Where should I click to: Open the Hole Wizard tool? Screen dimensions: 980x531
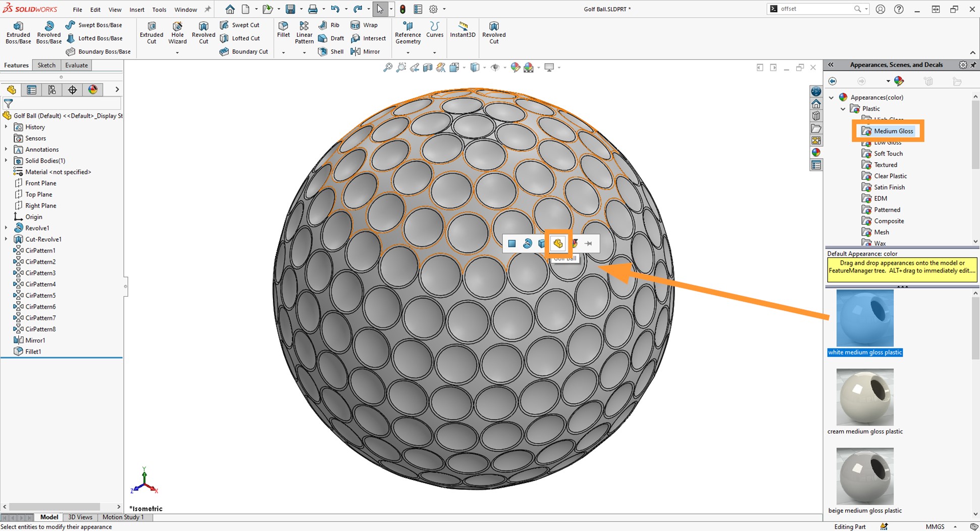177,32
